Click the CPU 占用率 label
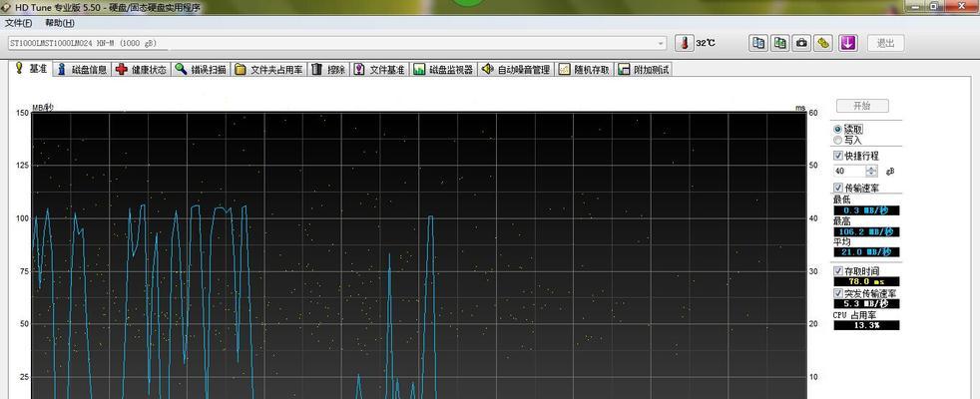This screenshot has width=980, height=399. tap(855, 314)
